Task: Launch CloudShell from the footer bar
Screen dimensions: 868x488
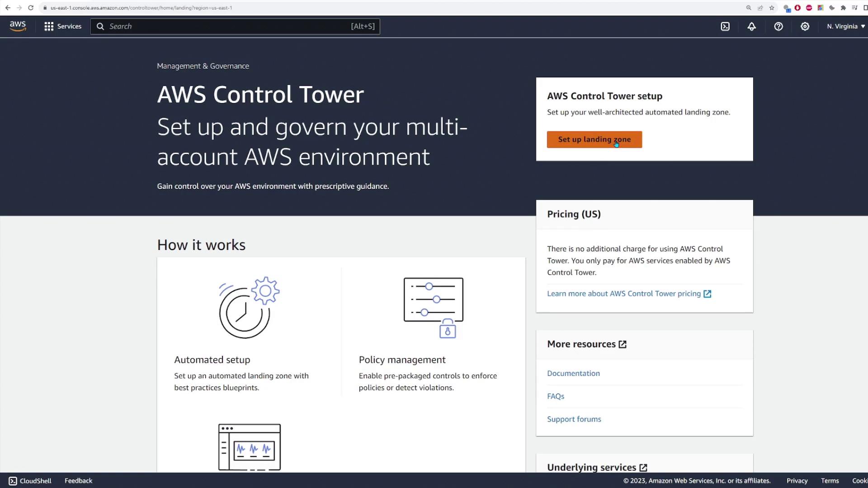Action: pos(30,481)
